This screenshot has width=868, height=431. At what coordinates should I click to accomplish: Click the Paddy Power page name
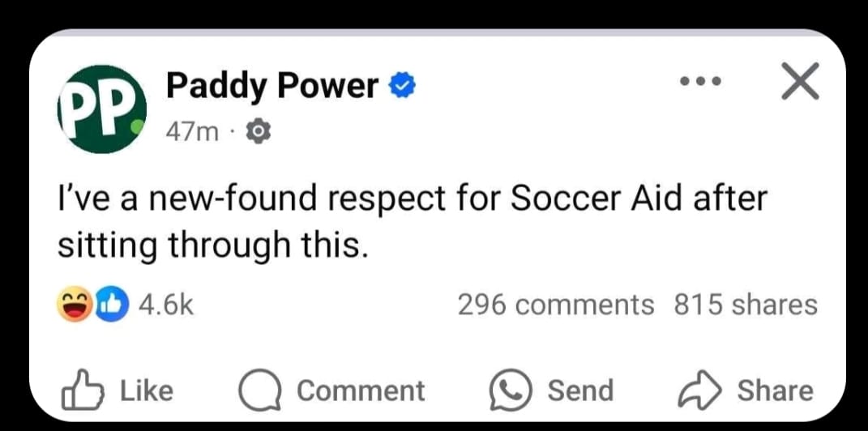click(272, 87)
